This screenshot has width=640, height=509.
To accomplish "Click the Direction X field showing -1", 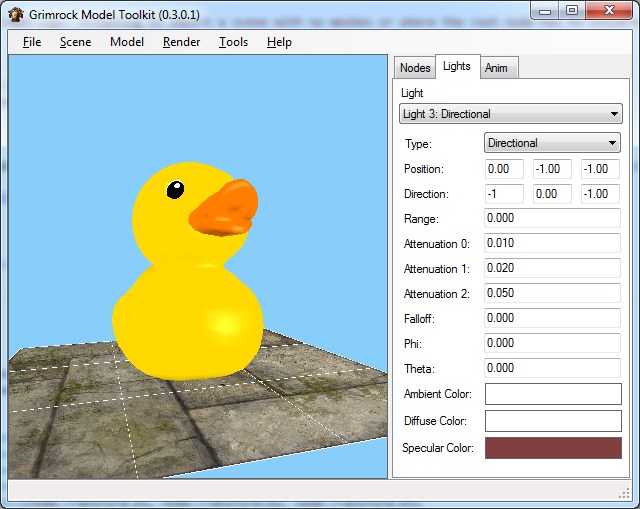I will point(504,194).
